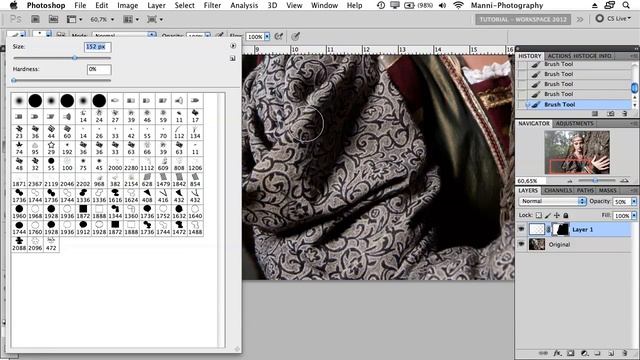
Task: Open the Layer menu
Action: click(x=156, y=5)
